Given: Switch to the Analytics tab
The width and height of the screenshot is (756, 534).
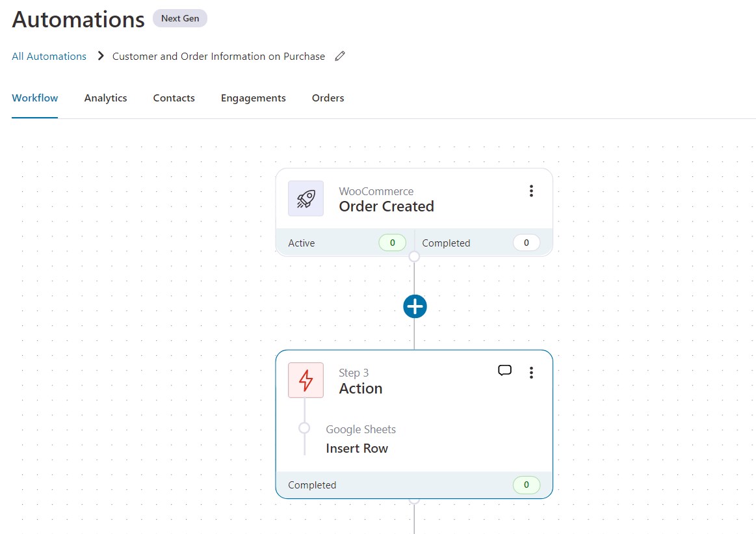Looking at the screenshot, I should (x=105, y=98).
